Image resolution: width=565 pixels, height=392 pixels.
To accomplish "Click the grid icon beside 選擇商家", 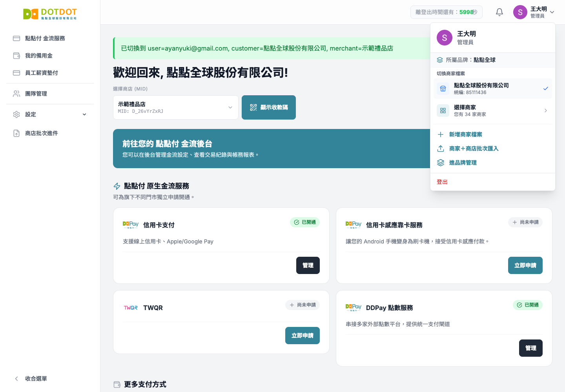I will point(443,111).
